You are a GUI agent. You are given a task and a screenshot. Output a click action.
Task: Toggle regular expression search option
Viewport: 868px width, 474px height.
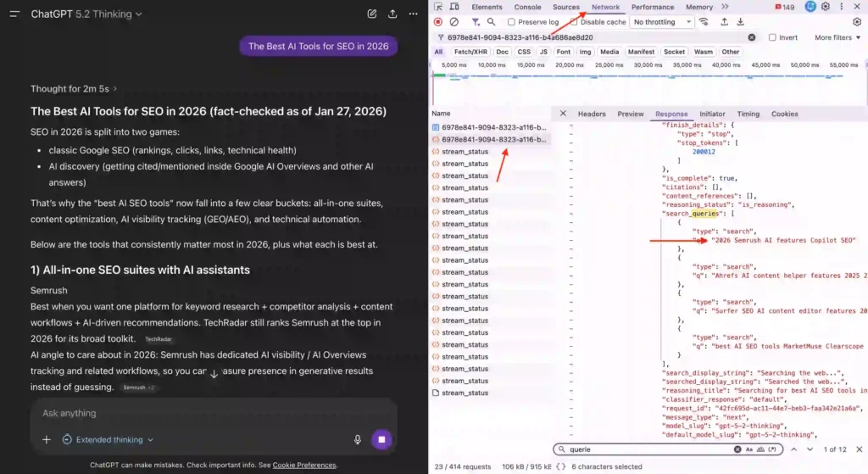pyautogui.click(x=772, y=449)
